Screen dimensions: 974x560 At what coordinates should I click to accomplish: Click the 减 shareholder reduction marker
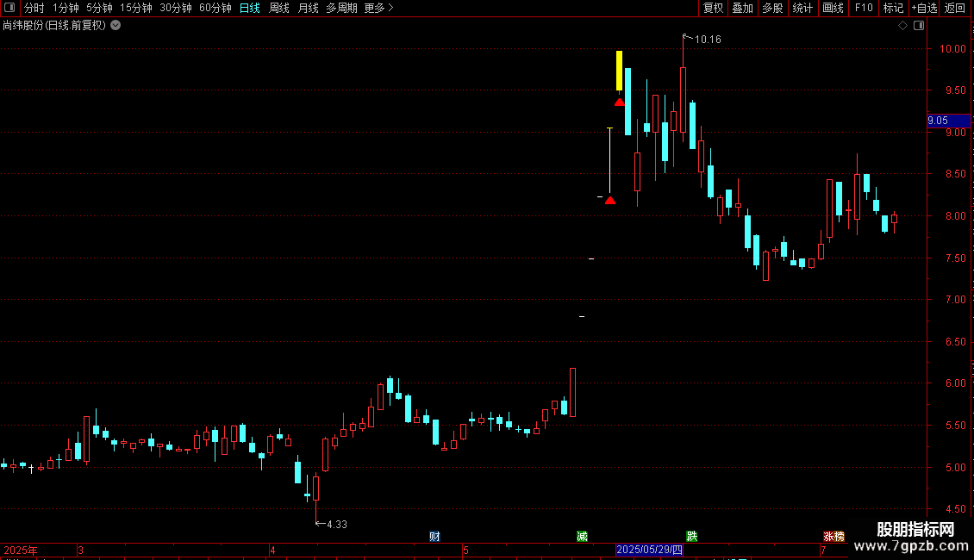pos(582,537)
